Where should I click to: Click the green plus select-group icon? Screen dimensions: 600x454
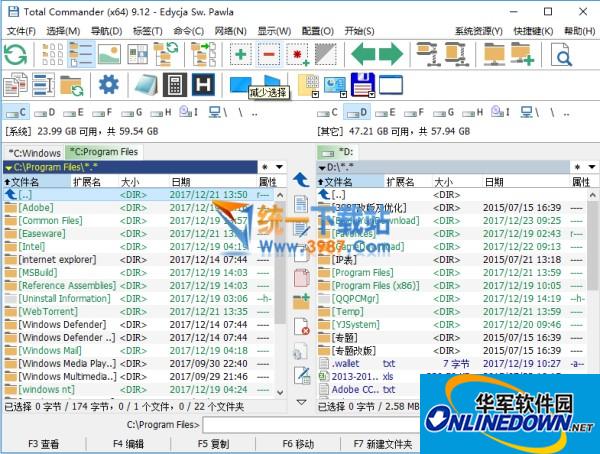(240, 55)
